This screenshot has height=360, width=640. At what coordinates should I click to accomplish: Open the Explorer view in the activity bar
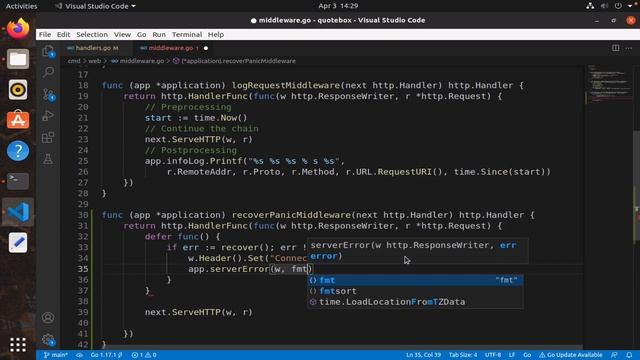click(48, 51)
